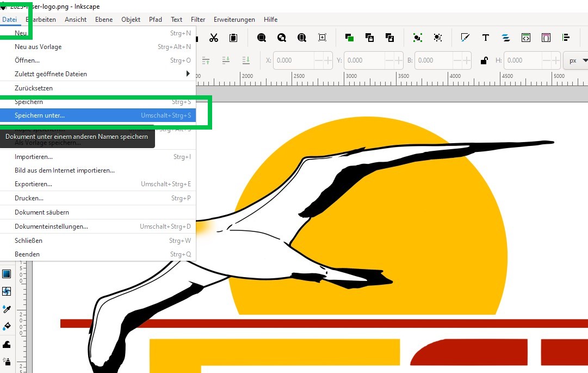The height and width of the screenshot is (373, 588).
Task: Toggle the width/height ratio lock
Action: (484, 60)
